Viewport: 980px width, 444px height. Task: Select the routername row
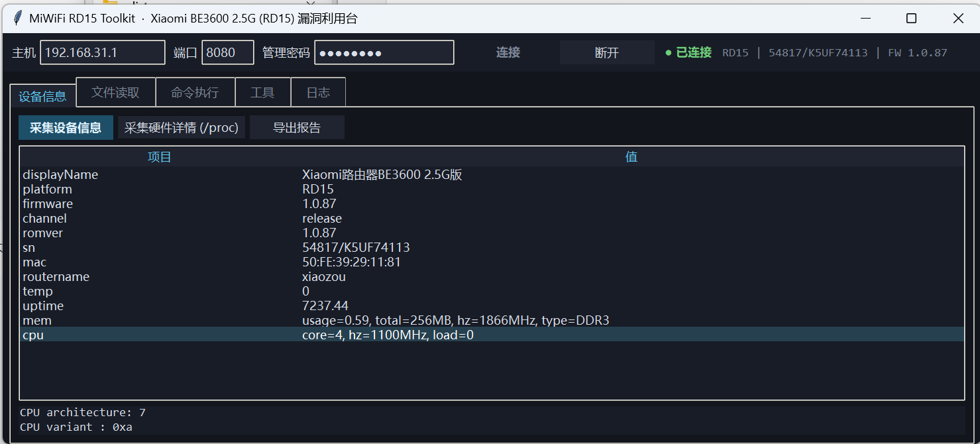pyautogui.click(x=492, y=277)
